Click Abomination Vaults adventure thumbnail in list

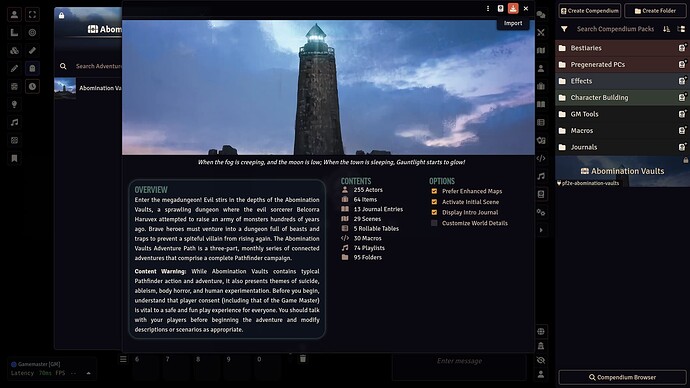tap(65, 88)
